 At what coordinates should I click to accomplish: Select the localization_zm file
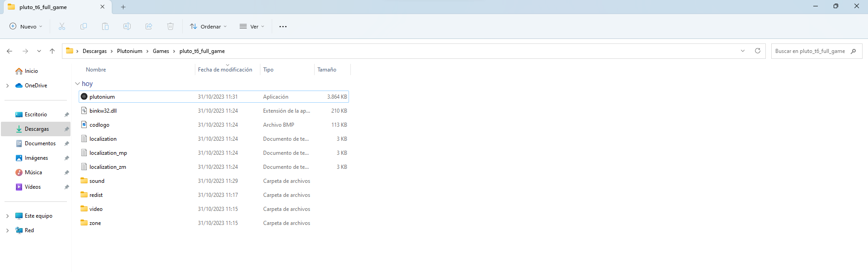pos(214,167)
